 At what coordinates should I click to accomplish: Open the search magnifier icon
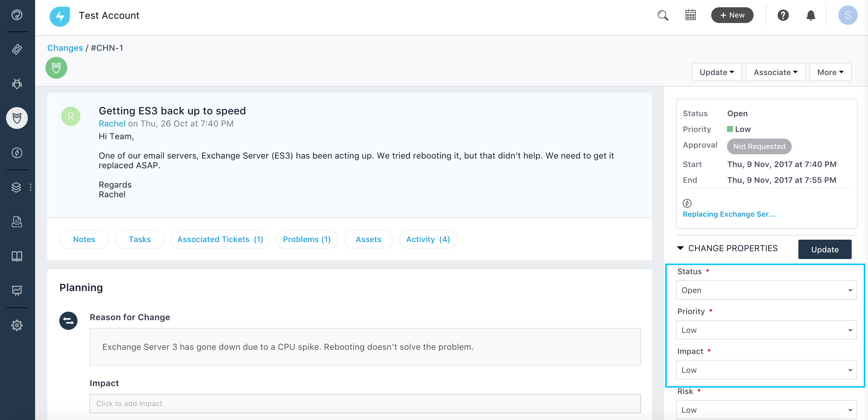[x=663, y=15]
